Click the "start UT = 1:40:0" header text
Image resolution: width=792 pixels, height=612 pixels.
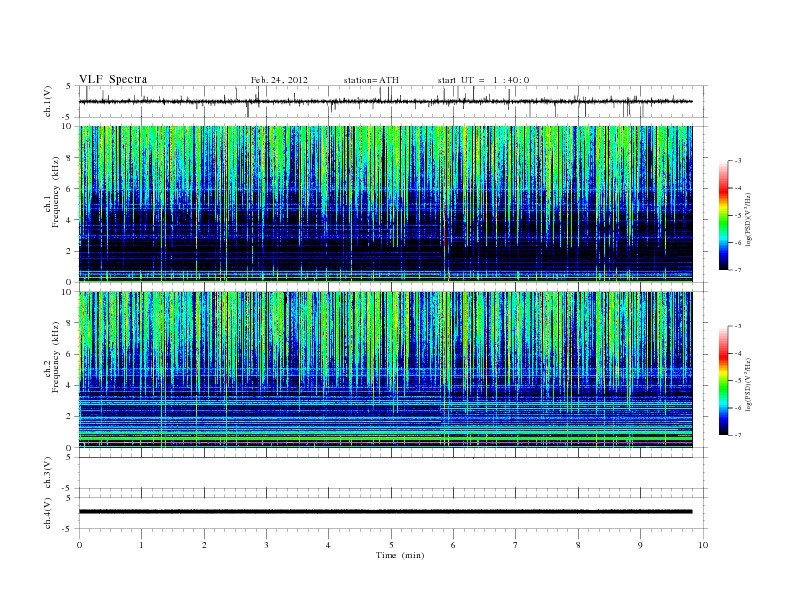point(483,80)
